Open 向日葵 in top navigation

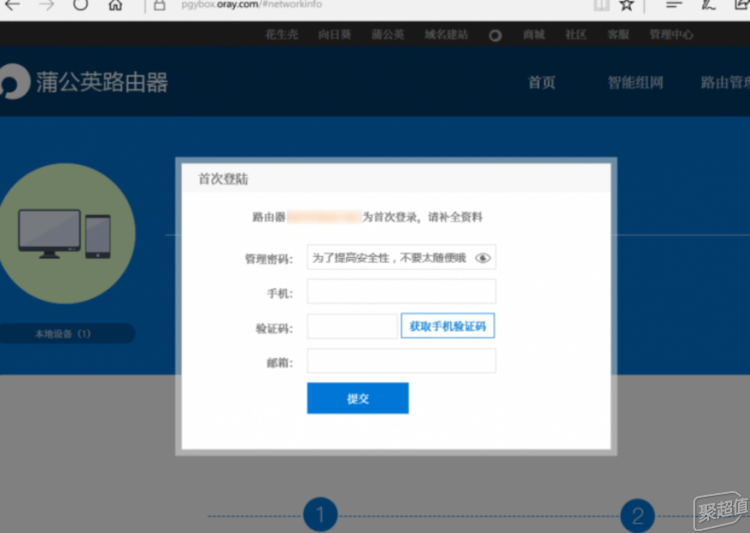(x=335, y=34)
